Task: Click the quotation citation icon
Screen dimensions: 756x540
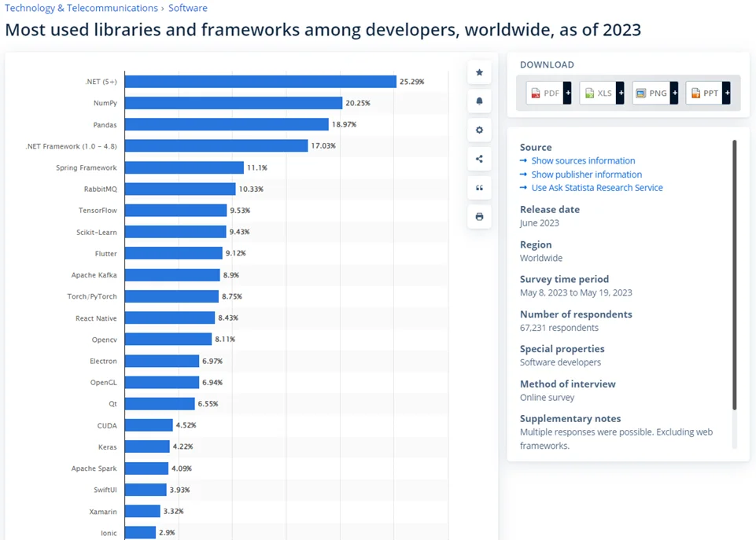Action: pos(479,188)
